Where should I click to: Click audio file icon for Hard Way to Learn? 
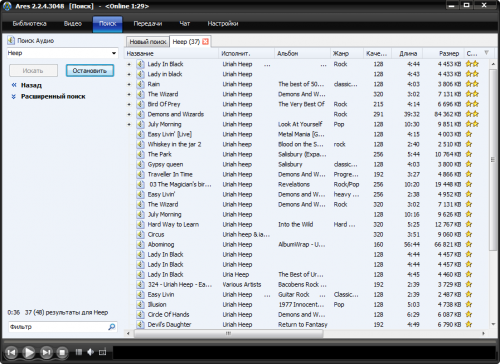tap(140, 224)
